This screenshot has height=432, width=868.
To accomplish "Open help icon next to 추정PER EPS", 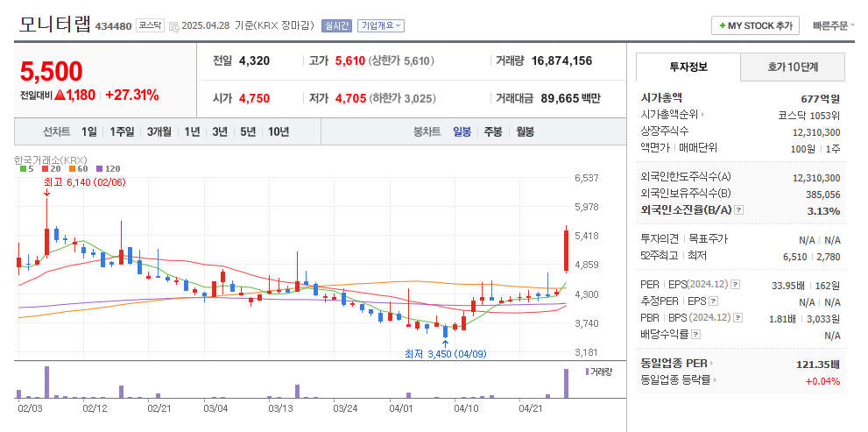I will [x=714, y=301].
